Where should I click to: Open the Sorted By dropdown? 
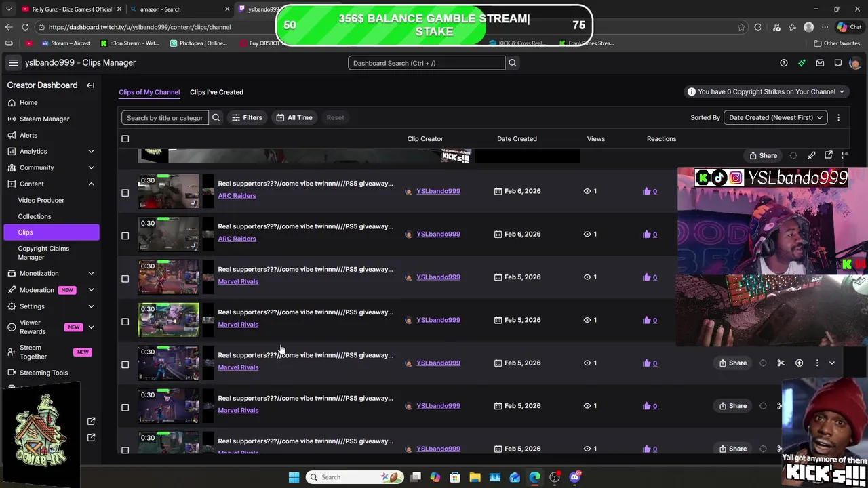(776, 118)
